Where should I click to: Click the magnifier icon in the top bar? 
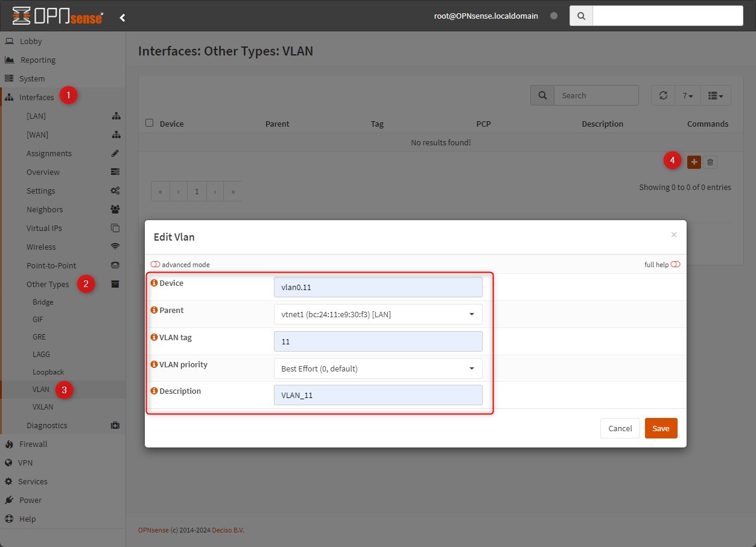(x=581, y=16)
